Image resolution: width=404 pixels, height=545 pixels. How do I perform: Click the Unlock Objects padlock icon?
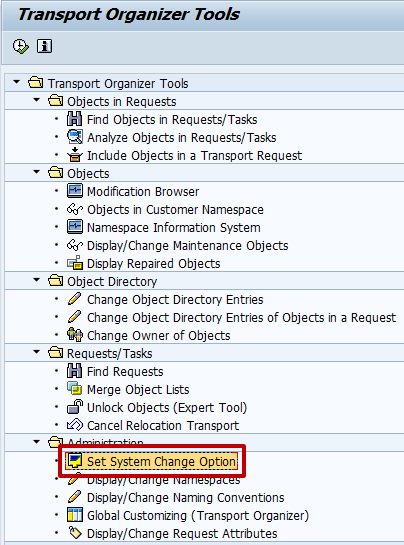(x=75, y=407)
